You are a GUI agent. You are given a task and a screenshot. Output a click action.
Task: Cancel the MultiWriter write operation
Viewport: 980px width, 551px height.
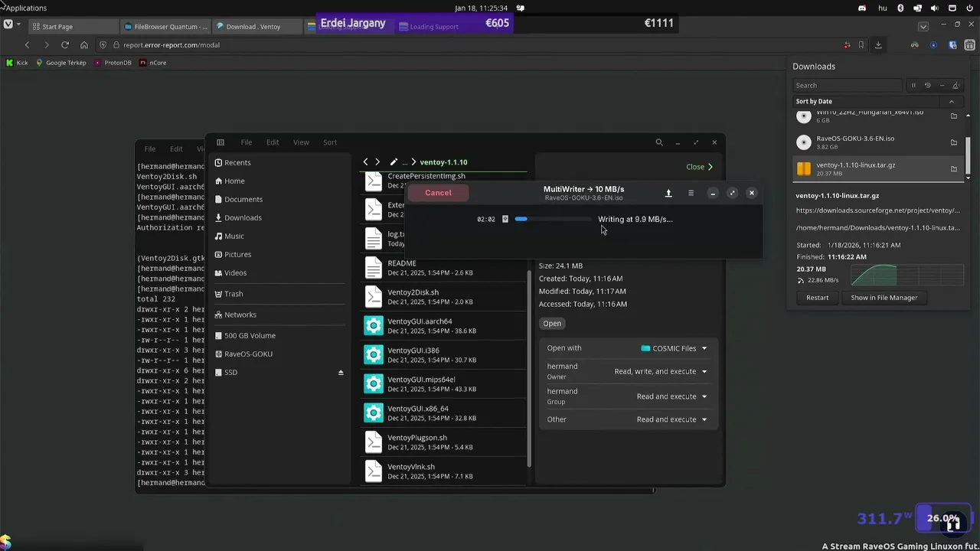click(438, 193)
